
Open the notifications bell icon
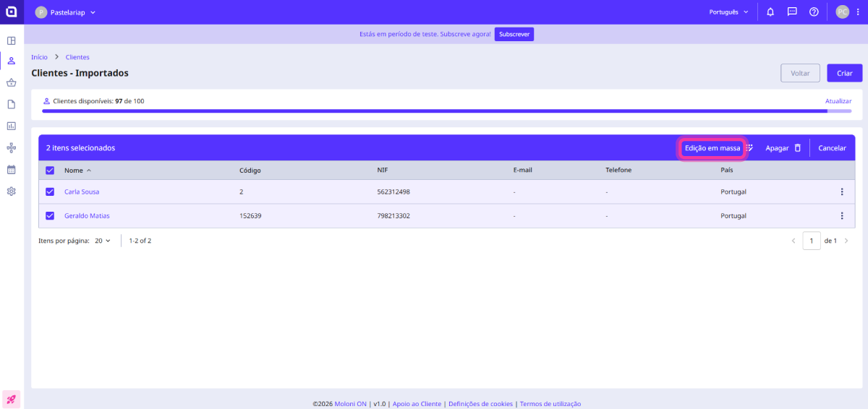tap(770, 12)
